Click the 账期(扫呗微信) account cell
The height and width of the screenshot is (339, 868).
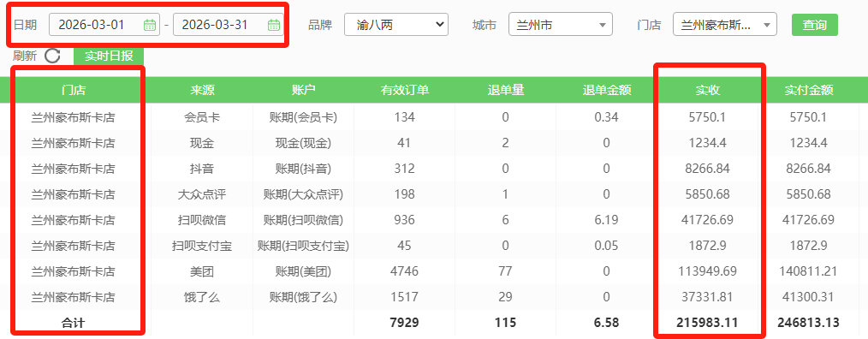303,221
